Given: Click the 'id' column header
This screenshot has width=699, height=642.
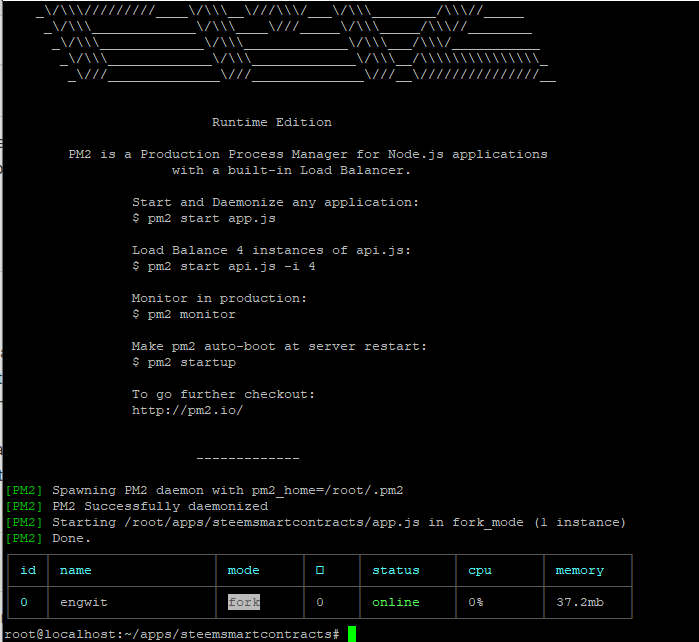Looking at the screenshot, I should pos(28,570).
